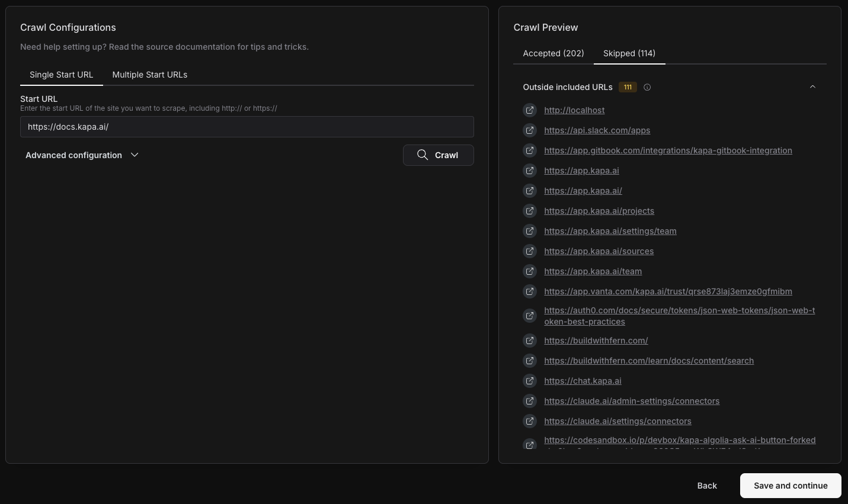Focus the Start URL input field
The height and width of the screenshot is (504, 848).
pos(247,127)
